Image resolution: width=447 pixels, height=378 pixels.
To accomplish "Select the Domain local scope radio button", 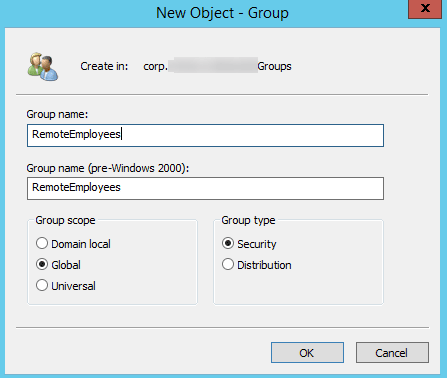I will tap(42, 243).
